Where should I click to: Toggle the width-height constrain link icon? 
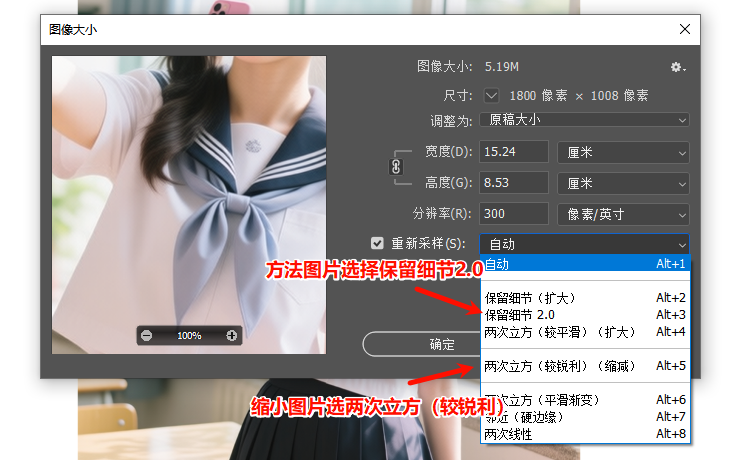point(396,167)
